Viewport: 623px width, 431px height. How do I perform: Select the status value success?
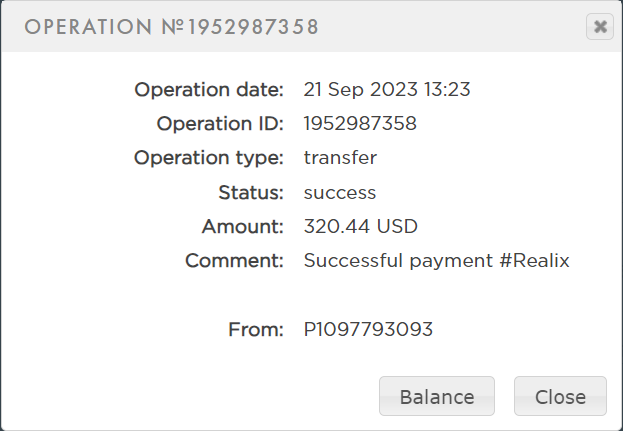pyautogui.click(x=340, y=192)
